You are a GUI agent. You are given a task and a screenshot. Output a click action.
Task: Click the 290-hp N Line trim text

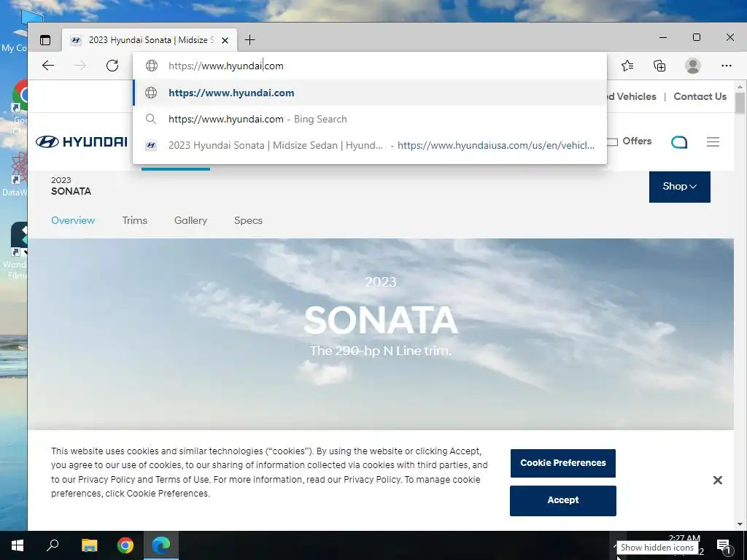pos(381,351)
